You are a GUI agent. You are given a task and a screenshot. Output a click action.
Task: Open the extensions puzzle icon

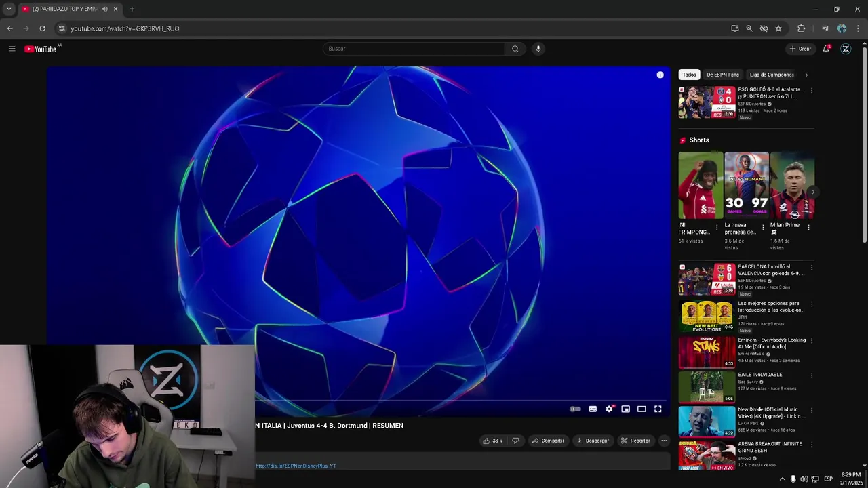802,28
